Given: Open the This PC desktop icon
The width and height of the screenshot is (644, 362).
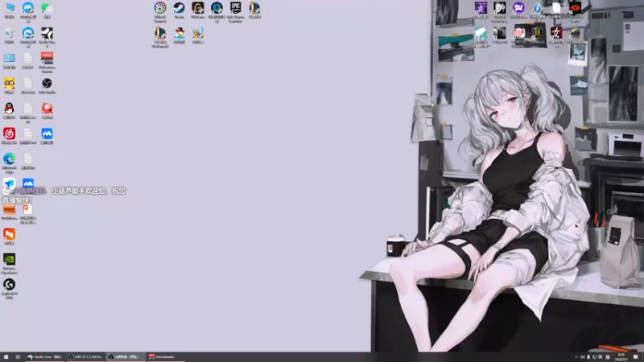Looking at the screenshot, I should pos(9,10).
